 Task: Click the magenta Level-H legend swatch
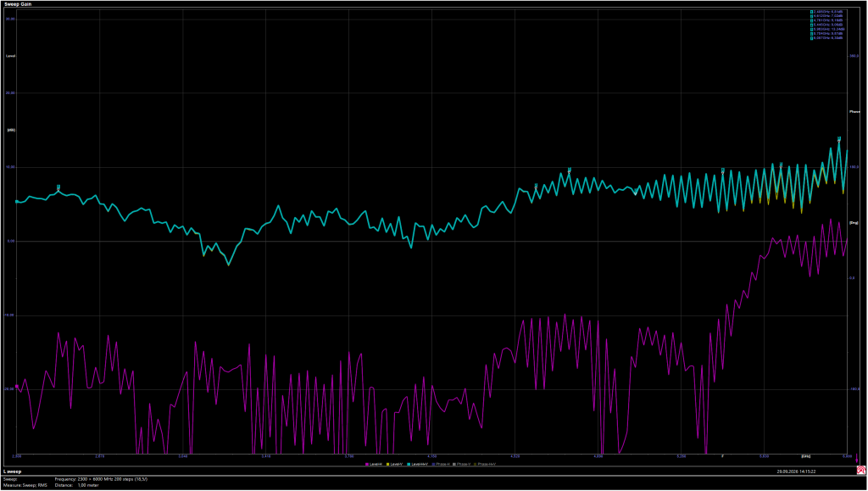tap(367, 464)
